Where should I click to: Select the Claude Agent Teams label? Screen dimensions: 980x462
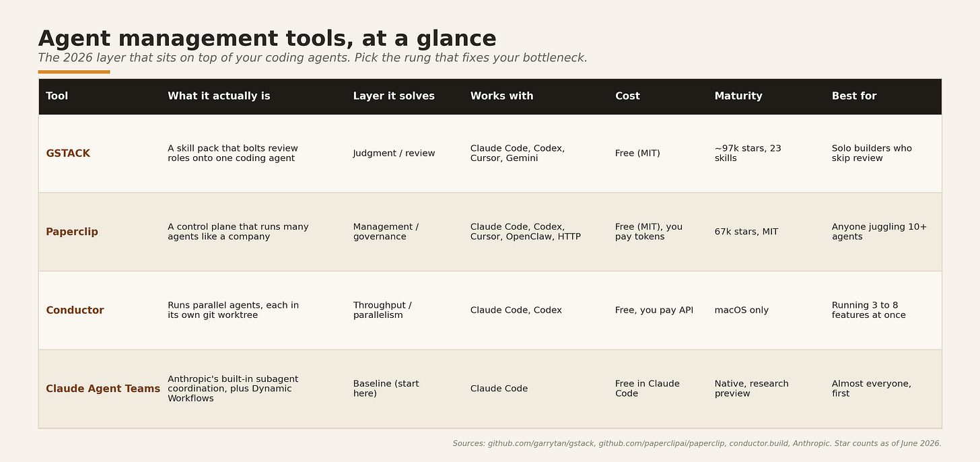pyautogui.click(x=103, y=389)
